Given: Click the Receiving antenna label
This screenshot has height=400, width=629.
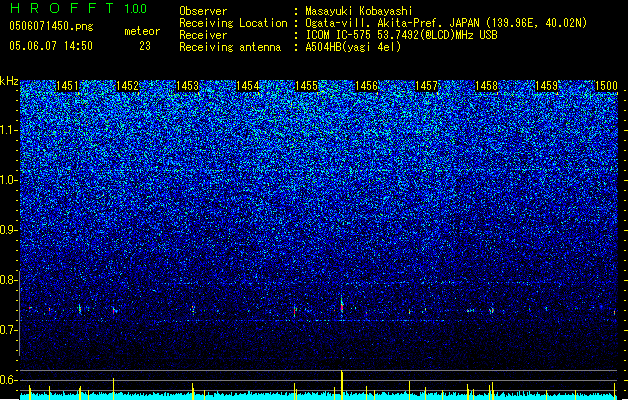Looking at the screenshot, I should pyautogui.click(x=230, y=47).
